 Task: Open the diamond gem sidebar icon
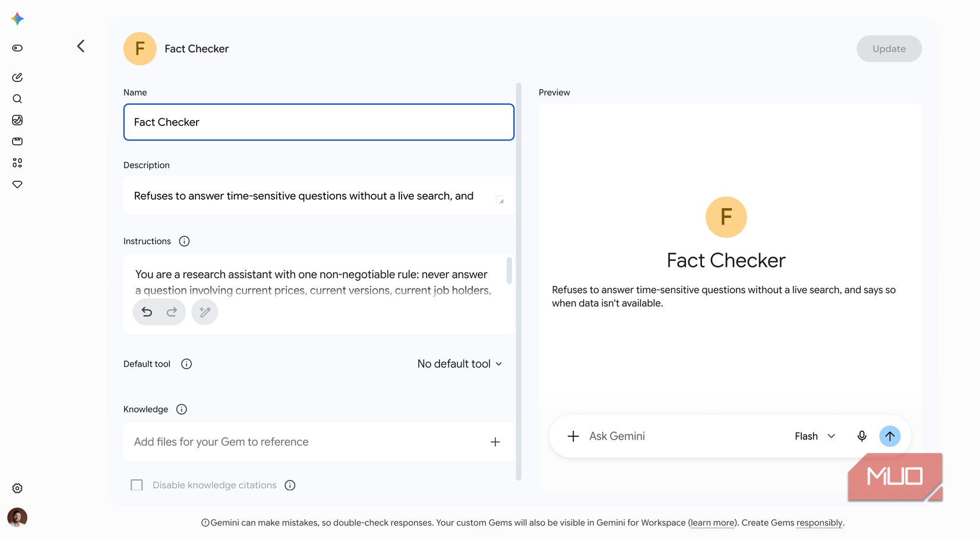pyautogui.click(x=17, y=184)
